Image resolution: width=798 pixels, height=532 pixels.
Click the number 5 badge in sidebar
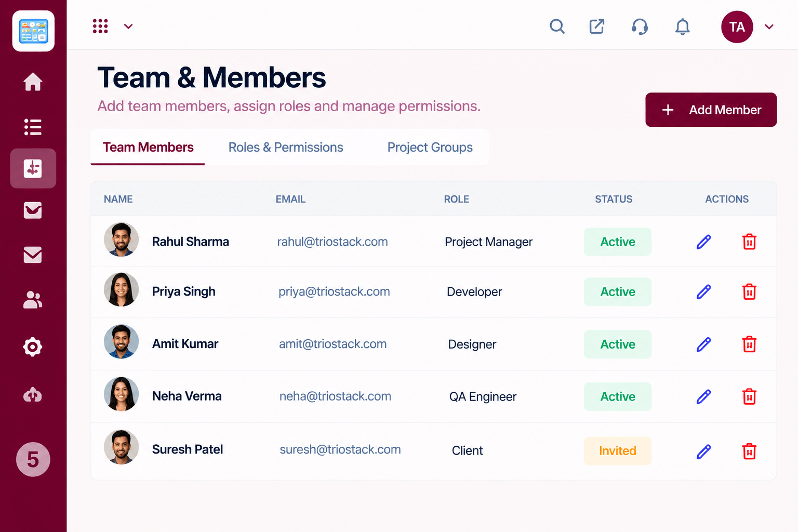(33, 459)
